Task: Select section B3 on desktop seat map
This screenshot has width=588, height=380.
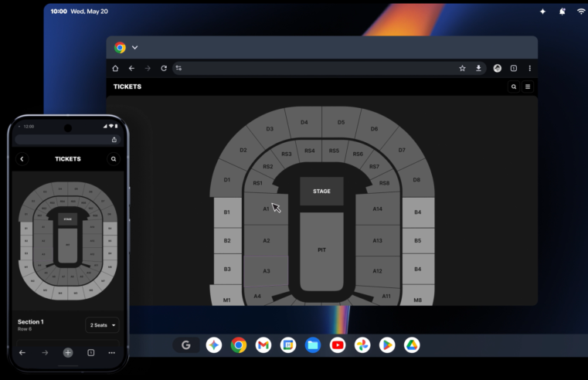Action: tap(227, 269)
